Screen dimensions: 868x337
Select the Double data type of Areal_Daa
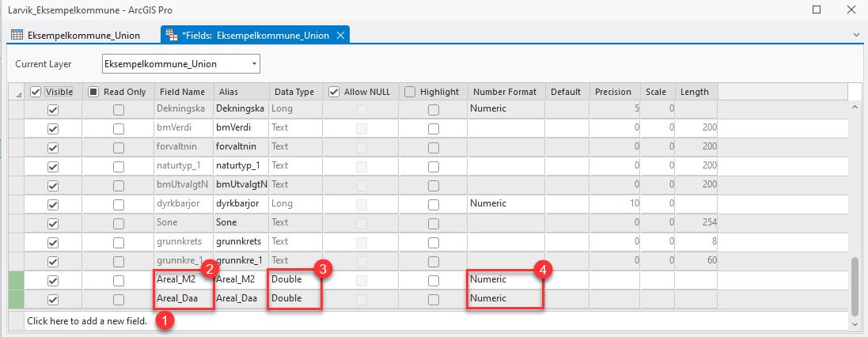296,298
